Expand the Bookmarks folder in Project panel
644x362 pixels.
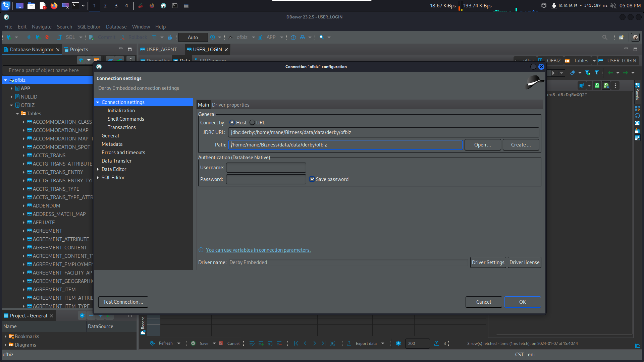coord(5,337)
